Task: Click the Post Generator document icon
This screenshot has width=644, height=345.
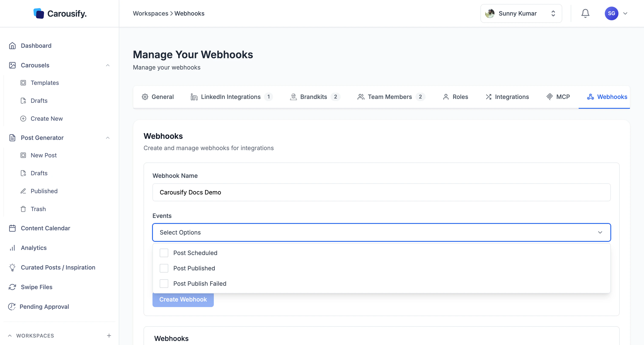Action: click(x=12, y=138)
